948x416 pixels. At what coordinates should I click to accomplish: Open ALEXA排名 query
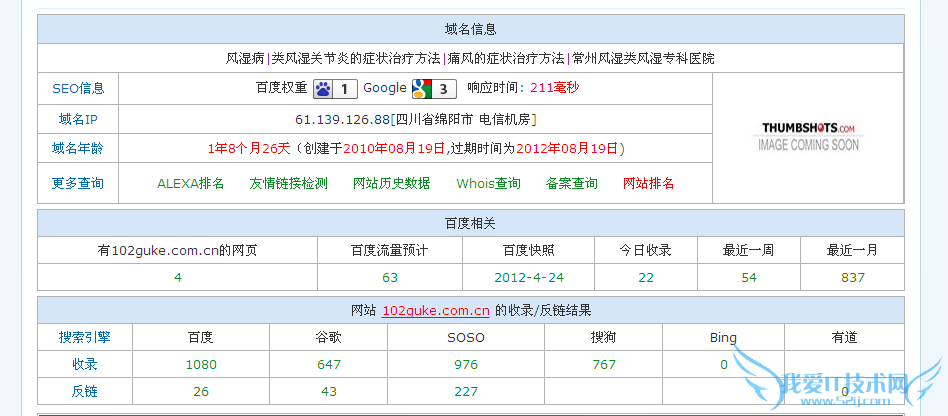(x=190, y=183)
